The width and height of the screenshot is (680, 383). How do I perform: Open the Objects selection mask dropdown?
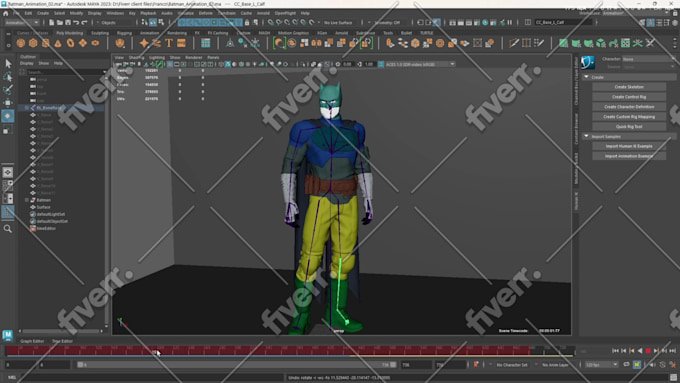point(116,22)
